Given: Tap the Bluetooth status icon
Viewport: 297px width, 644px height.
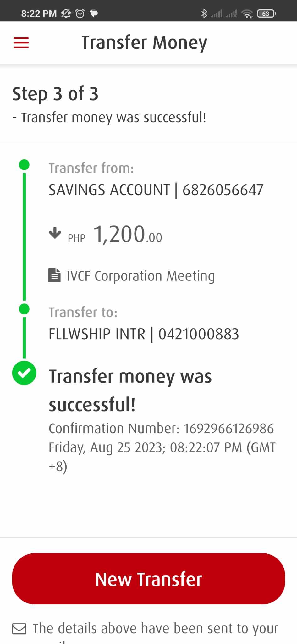Looking at the screenshot, I should (x=204, y=14).
